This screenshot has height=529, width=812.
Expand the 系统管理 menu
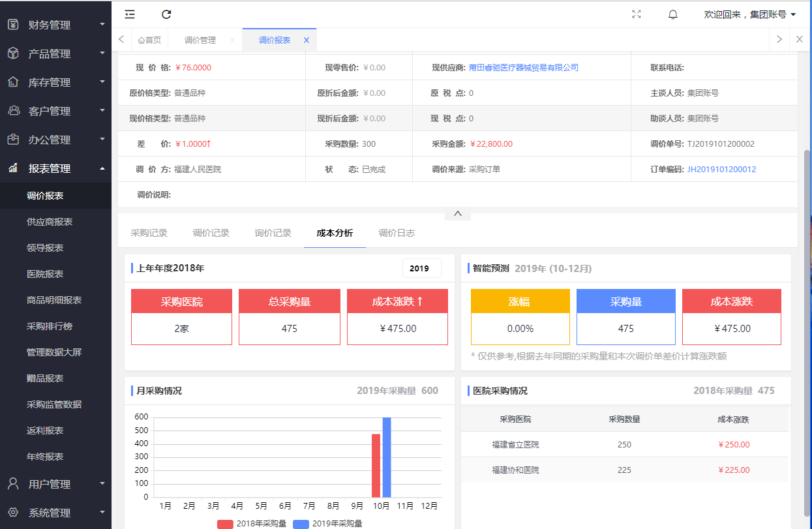pos(102,513)
